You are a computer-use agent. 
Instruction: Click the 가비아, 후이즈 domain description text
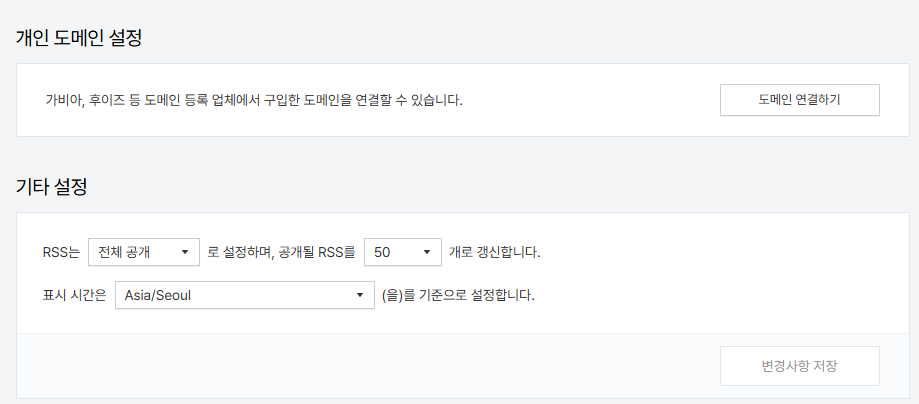pyautogui.click(x=254, y=100)
